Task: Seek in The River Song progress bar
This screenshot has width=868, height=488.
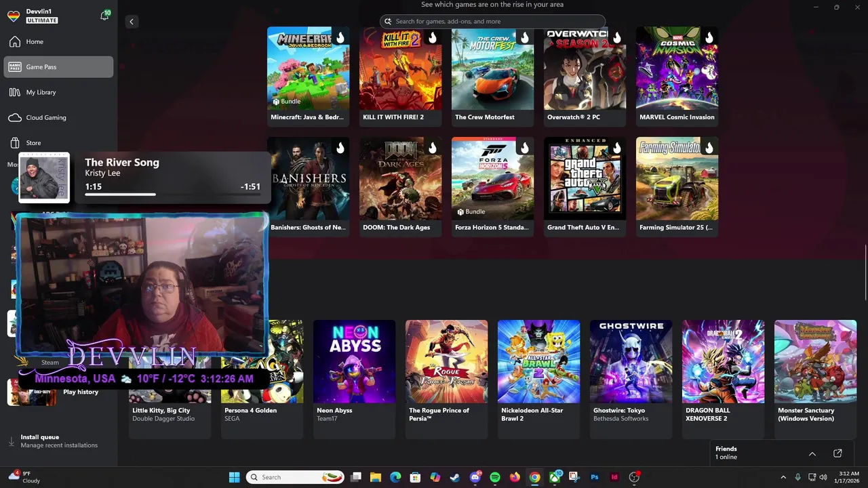Action: [x=172, y=195]
